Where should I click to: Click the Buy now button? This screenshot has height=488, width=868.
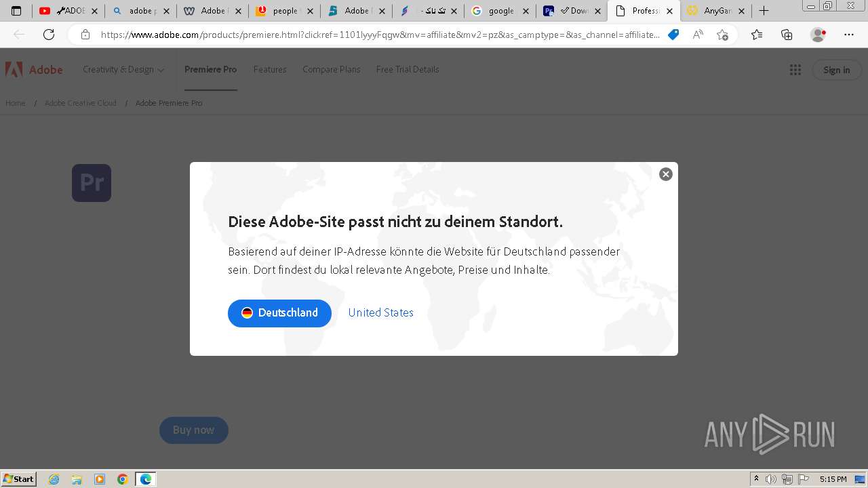(194, 430)
